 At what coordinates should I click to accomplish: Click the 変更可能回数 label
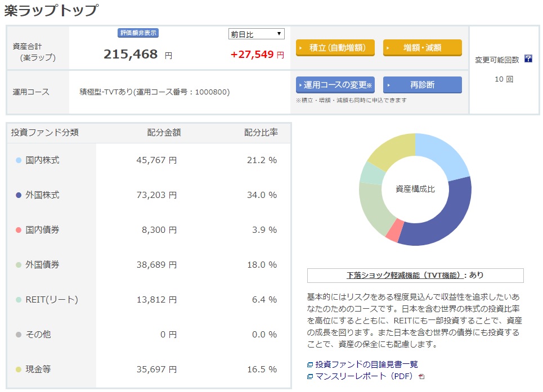(x=497, y=60)
